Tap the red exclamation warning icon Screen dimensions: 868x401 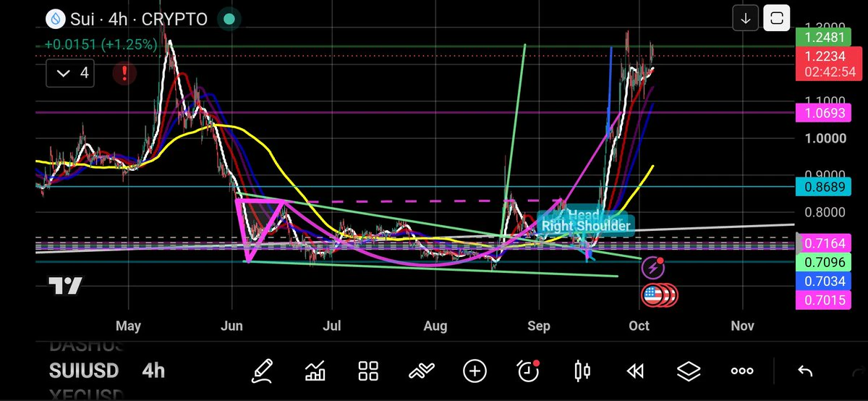tap(125, 72)
